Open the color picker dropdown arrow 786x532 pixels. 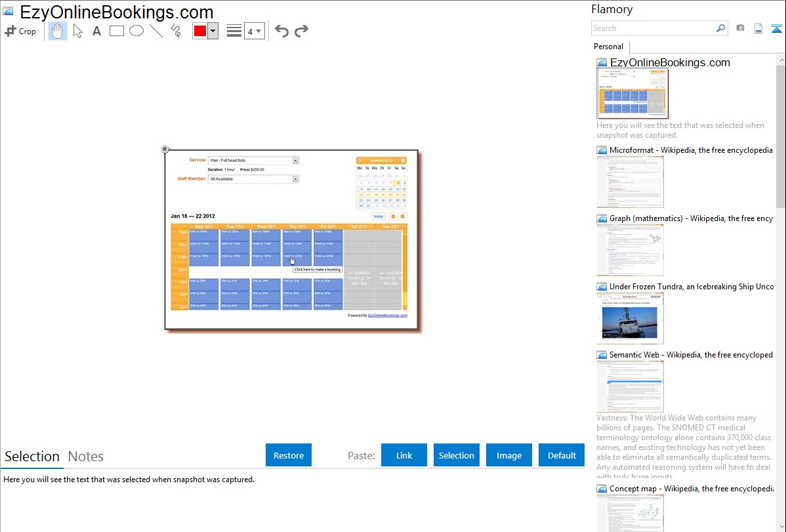coord(213,31)
